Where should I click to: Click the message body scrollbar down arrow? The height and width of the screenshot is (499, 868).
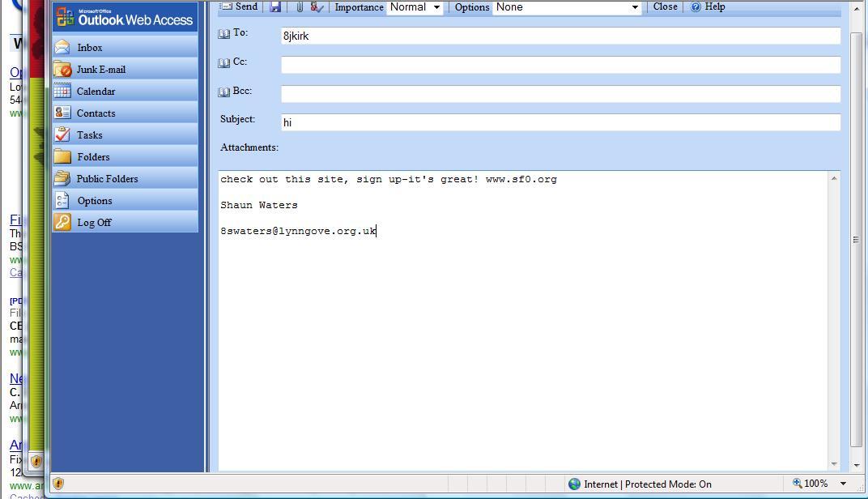pyautogui.click(x=834, y=464)
